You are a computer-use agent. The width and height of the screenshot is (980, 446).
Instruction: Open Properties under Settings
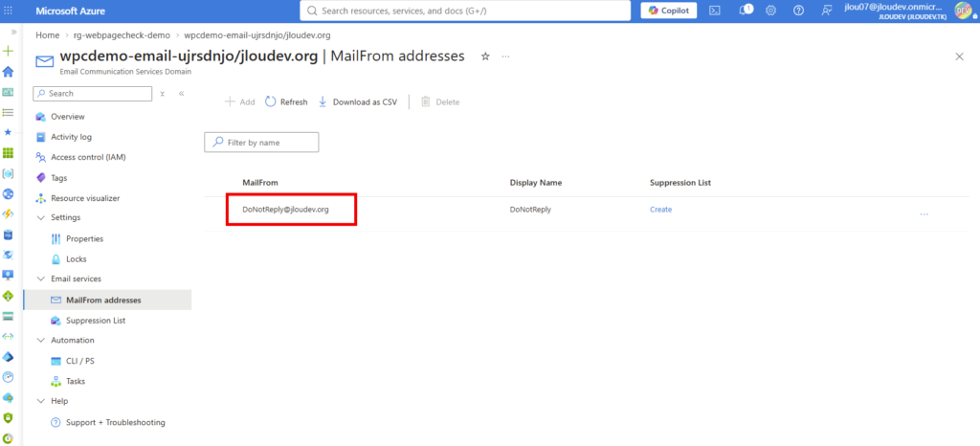[x=77, y=238]
